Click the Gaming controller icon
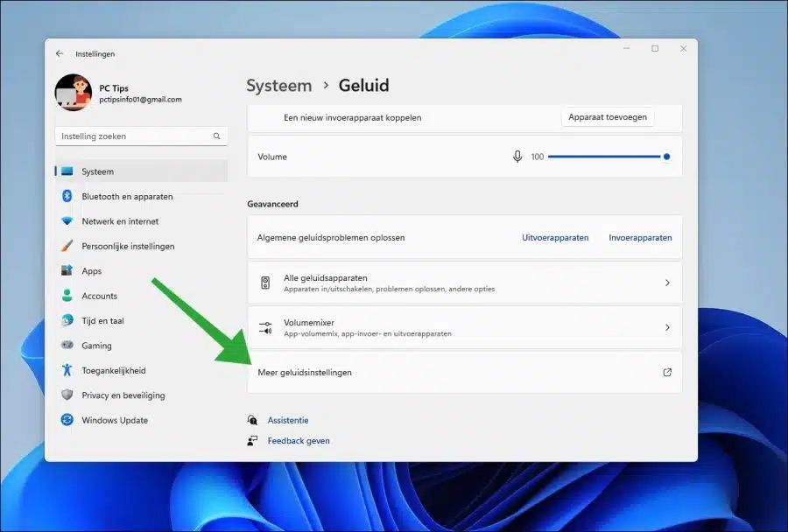Viewport: 788px width, 532px height. pyautogui.click(x=67, y=345)
